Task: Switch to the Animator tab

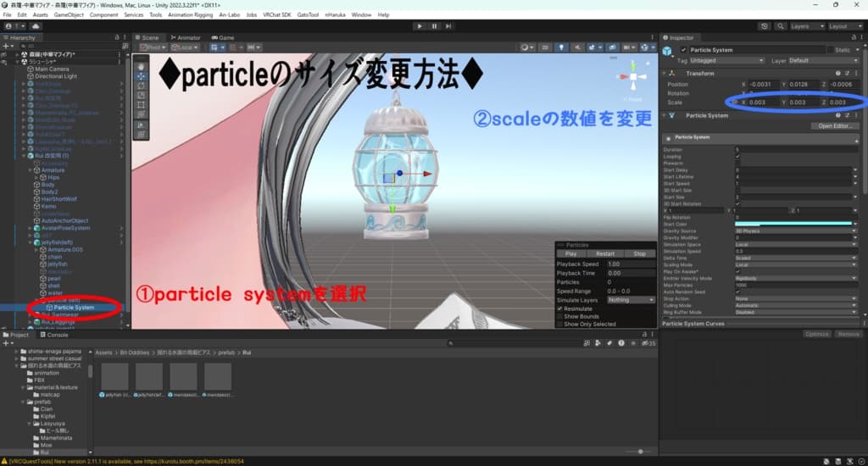Action: (x=186, y=37)
